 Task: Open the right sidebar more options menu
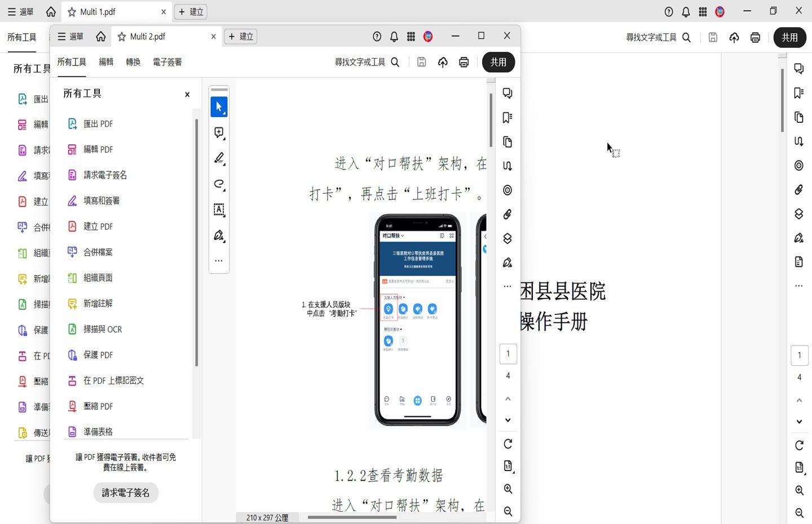click(507, 286)
